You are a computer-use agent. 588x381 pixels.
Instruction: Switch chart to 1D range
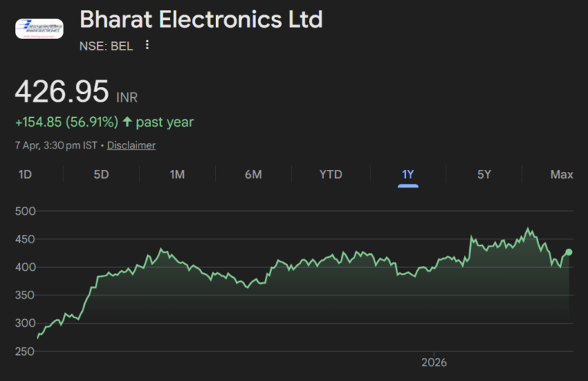click(x=25, y=174)
